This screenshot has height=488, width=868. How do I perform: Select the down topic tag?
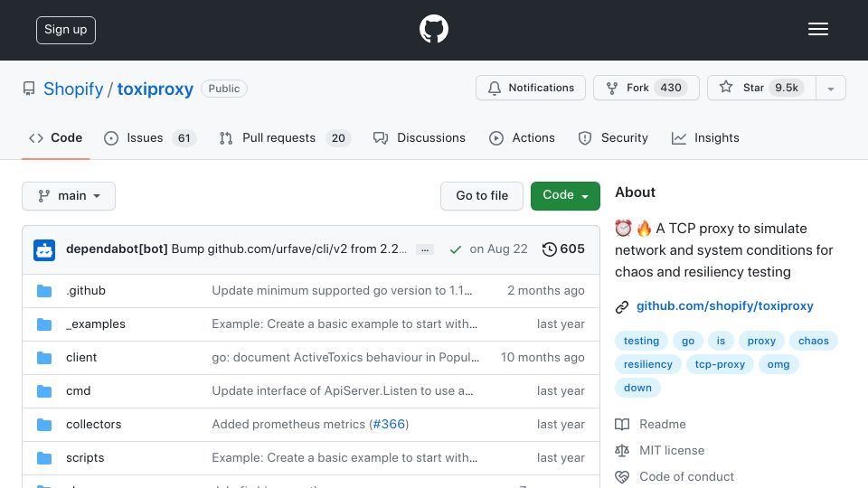tap(637, 388)
